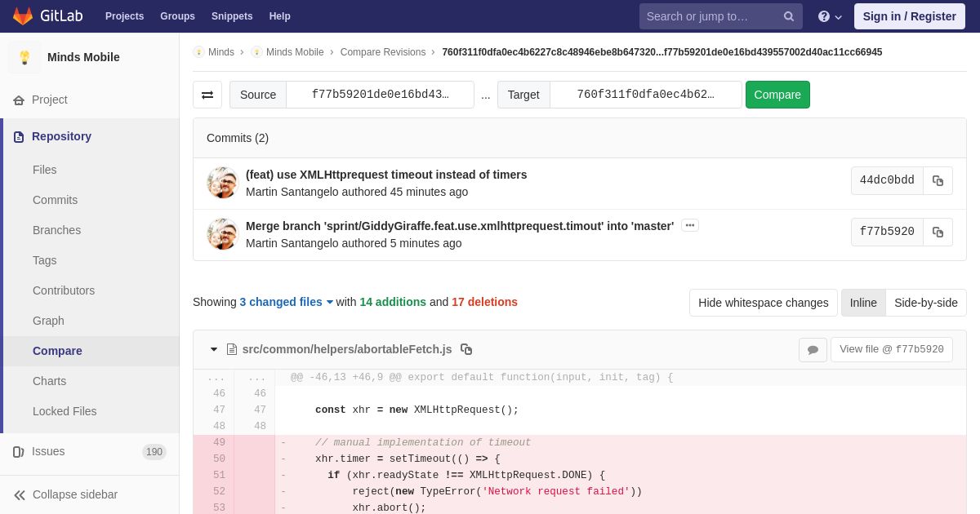This screenshot has width=980, height=514.
Task: Open Branches in the sidebar
Action: pyautogui.click(x=57, y=230)
